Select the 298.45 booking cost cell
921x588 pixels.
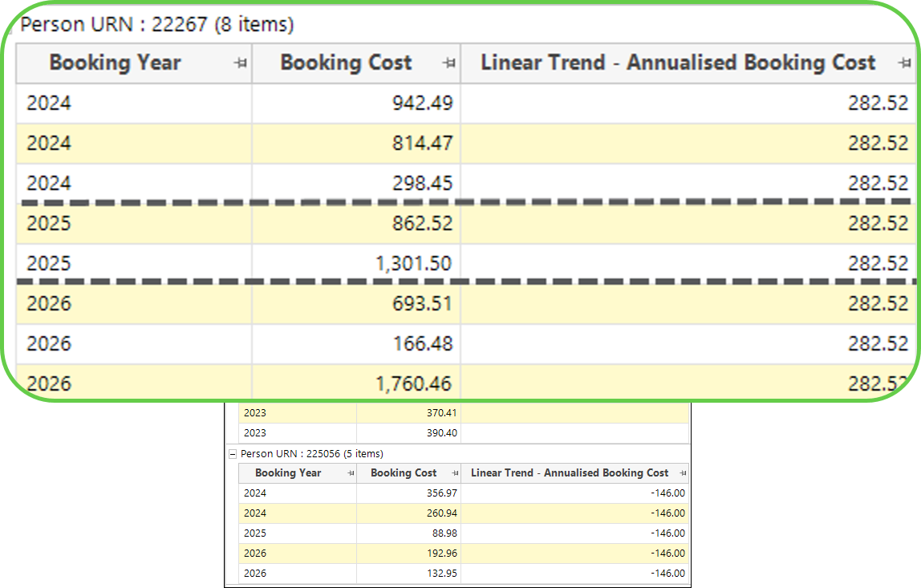tap(356, 183)
